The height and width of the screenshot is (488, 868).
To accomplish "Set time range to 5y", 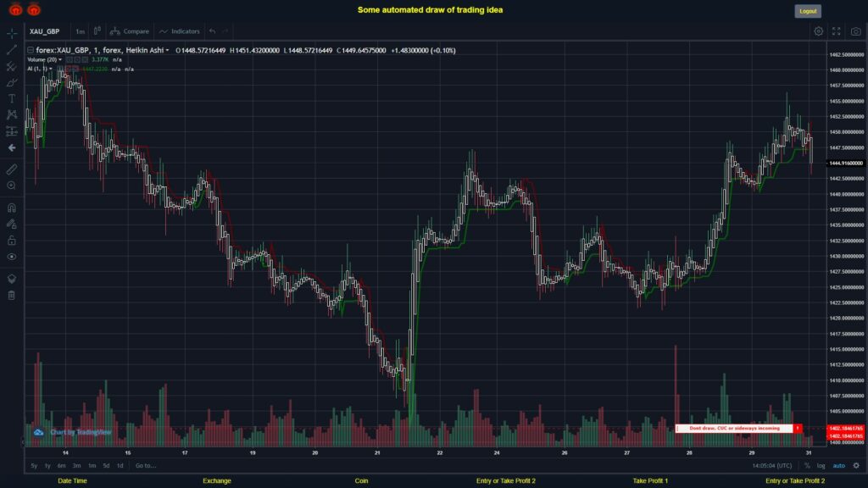I will 34,466.
